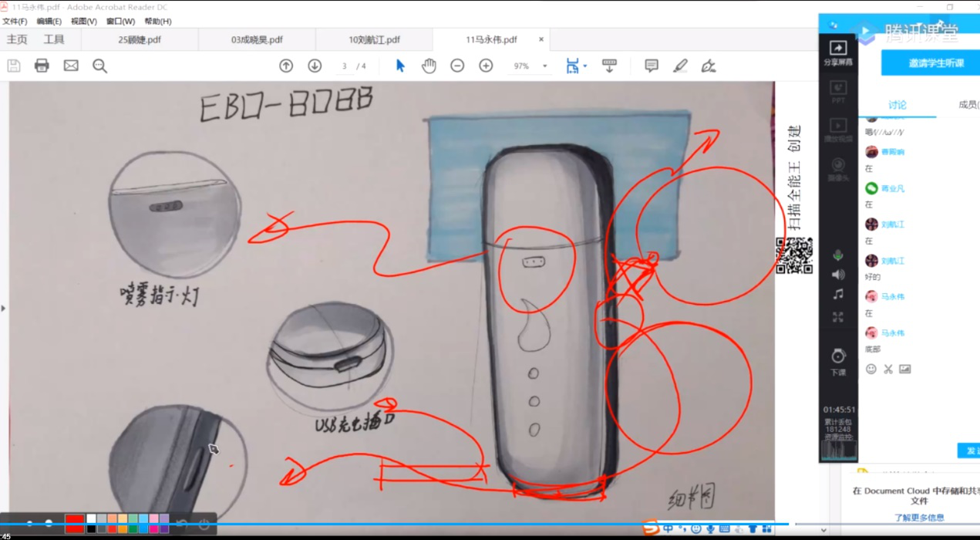Expand the fit page options dropdown
The height and width of the screenshot is (540, 980).
pos(585,66)
